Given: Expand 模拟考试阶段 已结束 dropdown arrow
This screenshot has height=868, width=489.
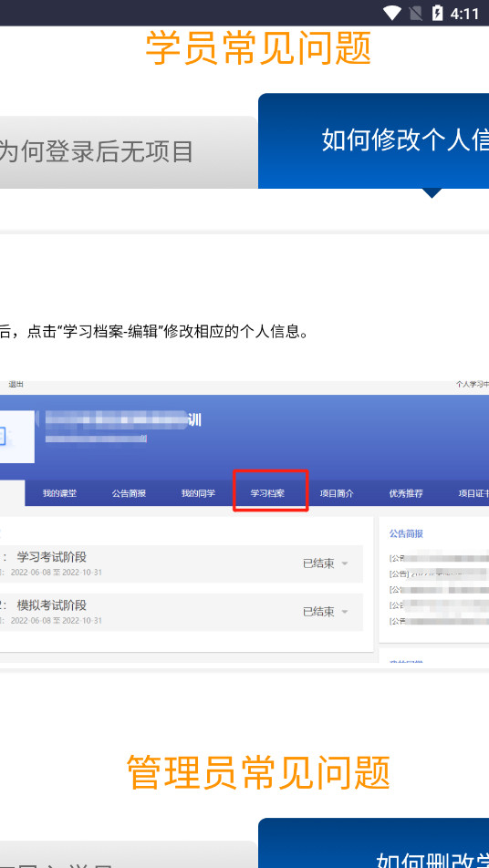Looking at the screenshot, I should pyautogui.click(x=345, y=612).
